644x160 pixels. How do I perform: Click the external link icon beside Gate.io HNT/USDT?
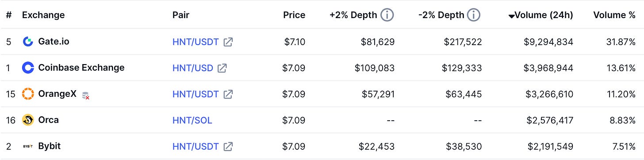click(228, 42)
